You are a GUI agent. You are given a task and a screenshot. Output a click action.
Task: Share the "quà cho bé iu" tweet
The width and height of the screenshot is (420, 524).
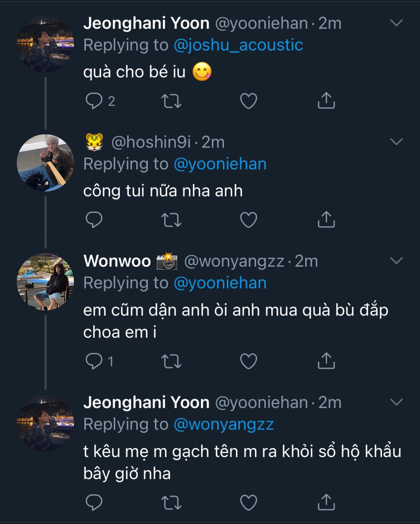[326, 101]
